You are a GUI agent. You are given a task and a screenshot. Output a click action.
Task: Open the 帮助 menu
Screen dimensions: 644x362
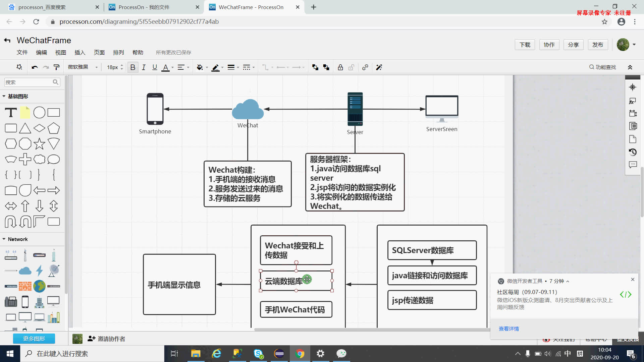point(138,52)
